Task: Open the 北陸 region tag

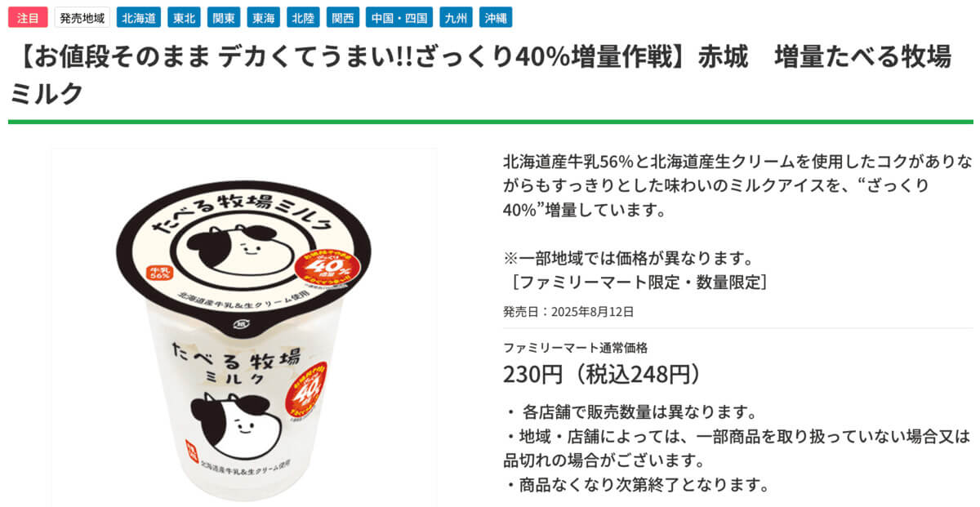Action: (303, 17)
